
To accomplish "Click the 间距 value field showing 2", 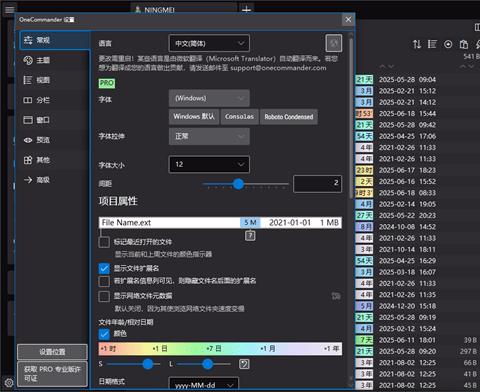I will pyautogui.click(x=317, y=184).
